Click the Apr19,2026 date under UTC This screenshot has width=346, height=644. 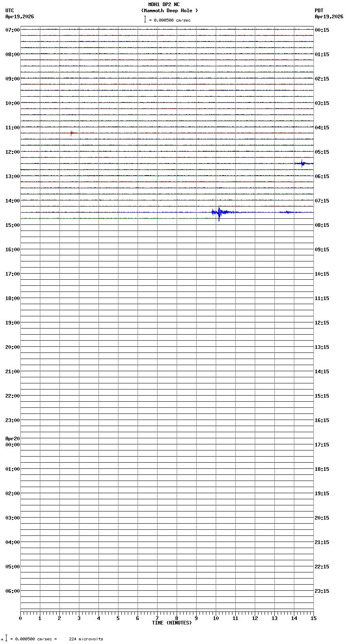tap(20, 17)
